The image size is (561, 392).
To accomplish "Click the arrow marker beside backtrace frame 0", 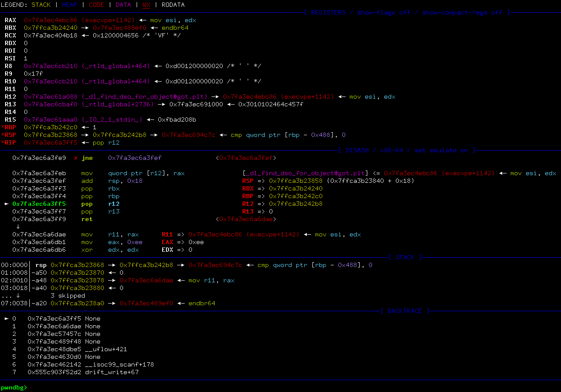I will (6, 318).
